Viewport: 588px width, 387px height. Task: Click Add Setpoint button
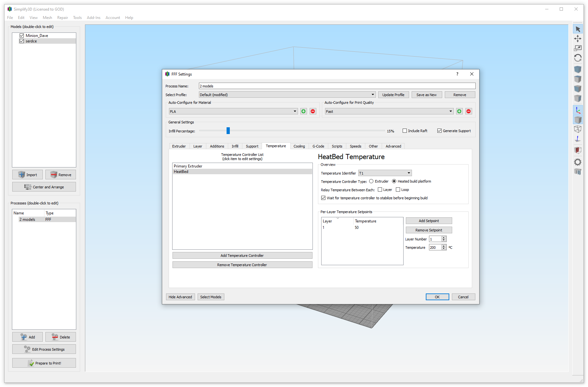[x=429, y=221]
